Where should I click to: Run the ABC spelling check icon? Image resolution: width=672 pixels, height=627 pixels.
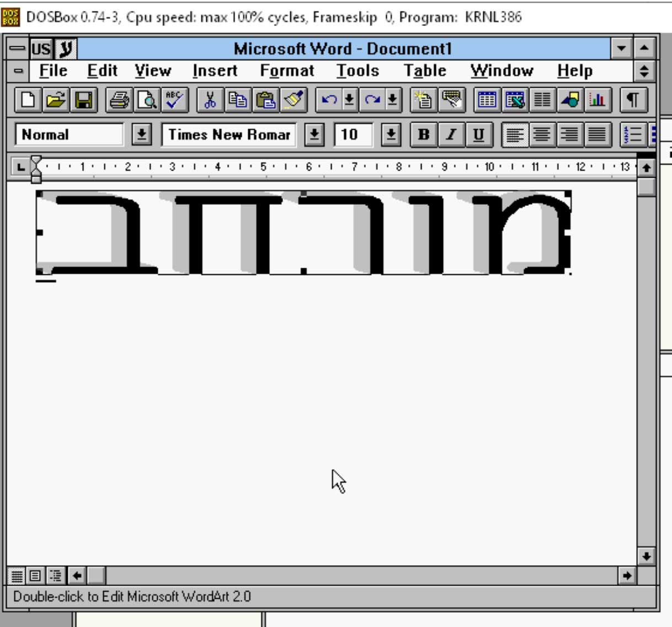point(175,100)
